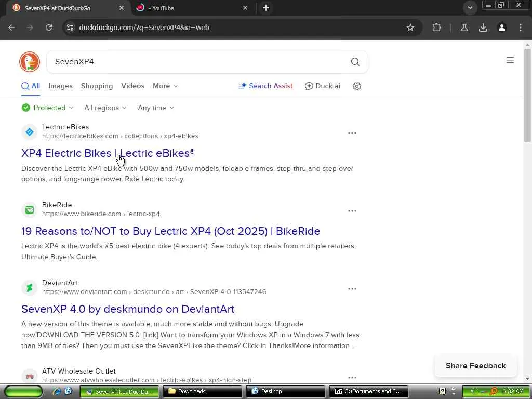Click the DeviantArt site favicon
Image resolution: width=532 pixels, height=399 pixels.
tap(30, 288)
